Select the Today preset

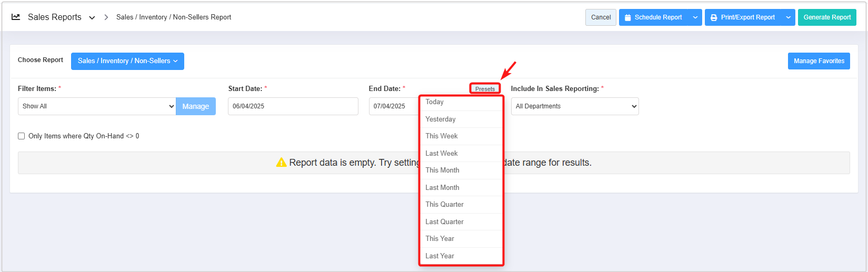(x=435, y=102)
